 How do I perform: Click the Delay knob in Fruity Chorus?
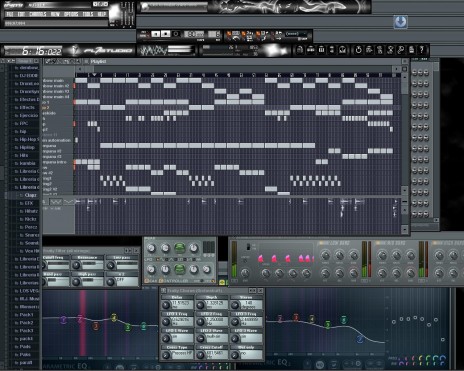[x=166, y=305]
